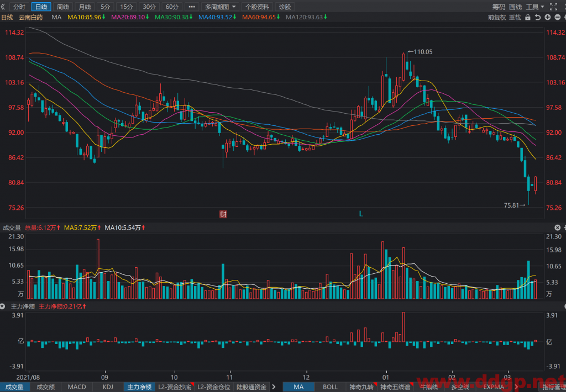Click the L marker on the price chart
Screen dimensions: 566x392
click(x=360, y=214)
